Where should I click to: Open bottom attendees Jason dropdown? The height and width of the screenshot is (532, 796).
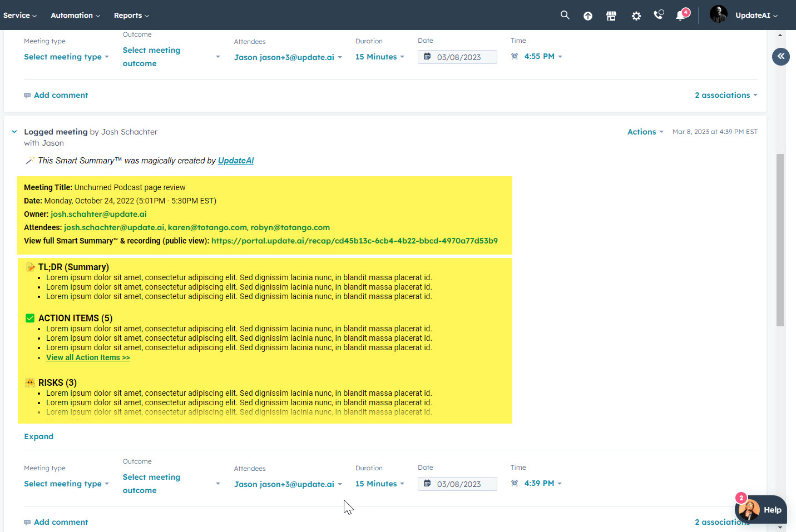click(288, 484)
